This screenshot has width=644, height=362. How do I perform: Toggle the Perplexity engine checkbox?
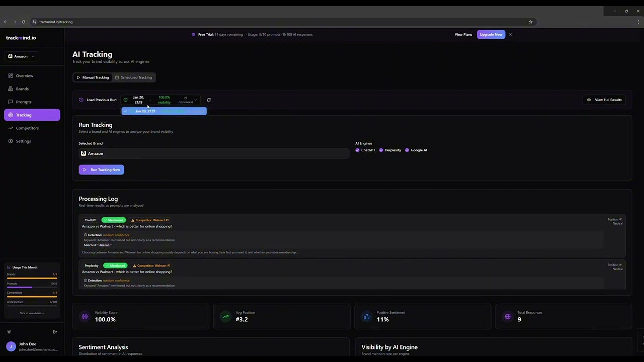point(381,150)
